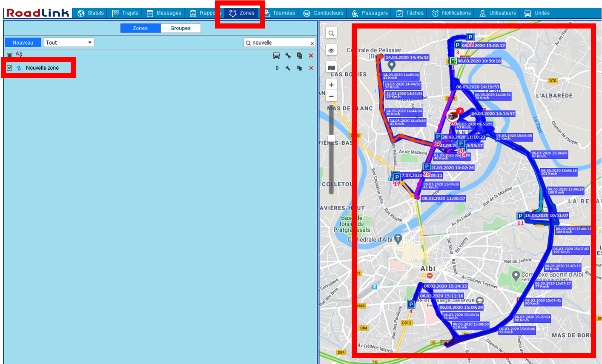Screen dimensions: 602x364
Task: Click the zoom level slider handle
Action: [x=331, y=138]
